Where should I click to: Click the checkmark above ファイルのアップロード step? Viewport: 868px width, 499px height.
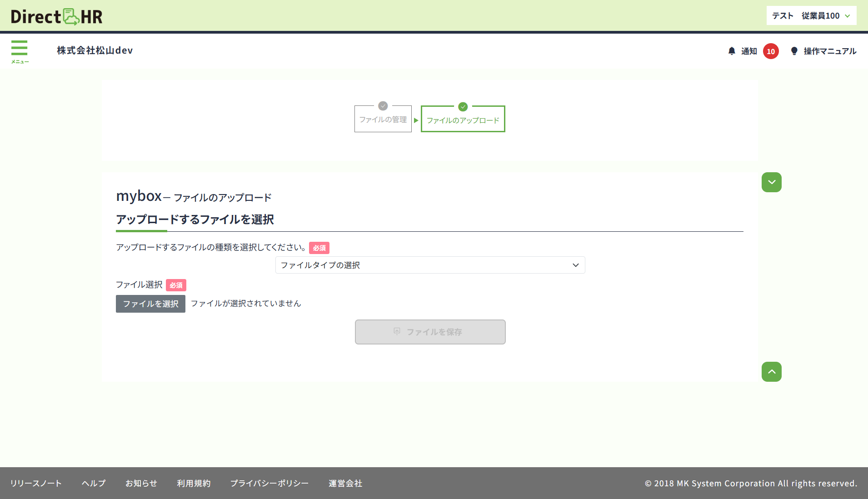click(x=463, y=107)
